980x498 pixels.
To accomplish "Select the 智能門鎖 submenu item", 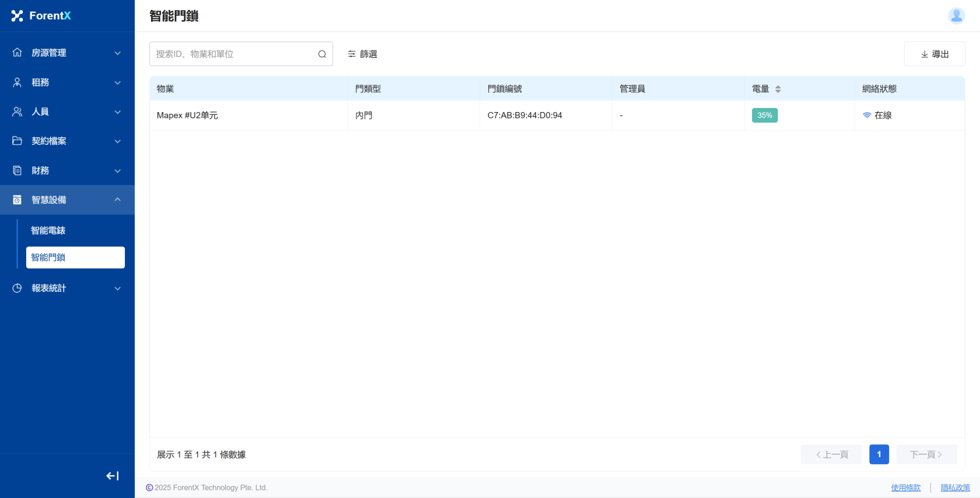I will tap(75, 257).
